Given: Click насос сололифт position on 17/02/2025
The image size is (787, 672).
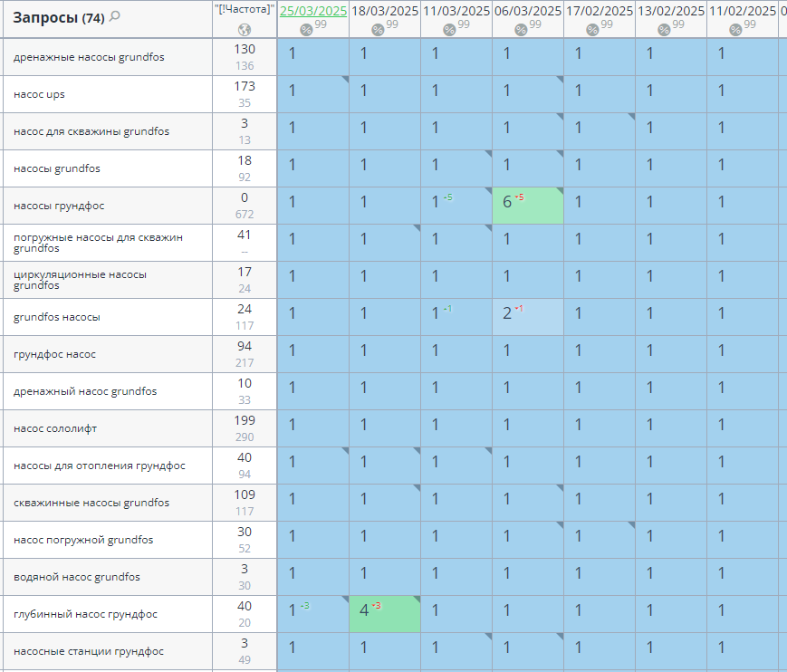Looking at the screenshot, I should click(600, 428).
